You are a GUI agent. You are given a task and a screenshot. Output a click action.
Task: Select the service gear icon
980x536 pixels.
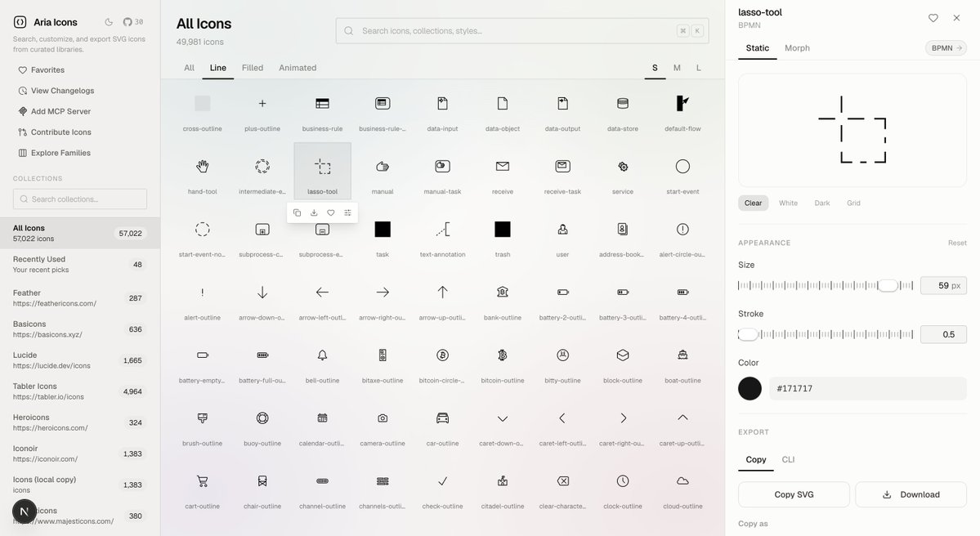click(x=623, y=171)
